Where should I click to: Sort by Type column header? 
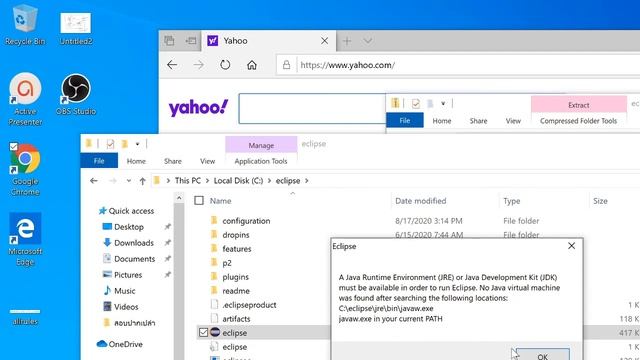[x=511, y=201]
